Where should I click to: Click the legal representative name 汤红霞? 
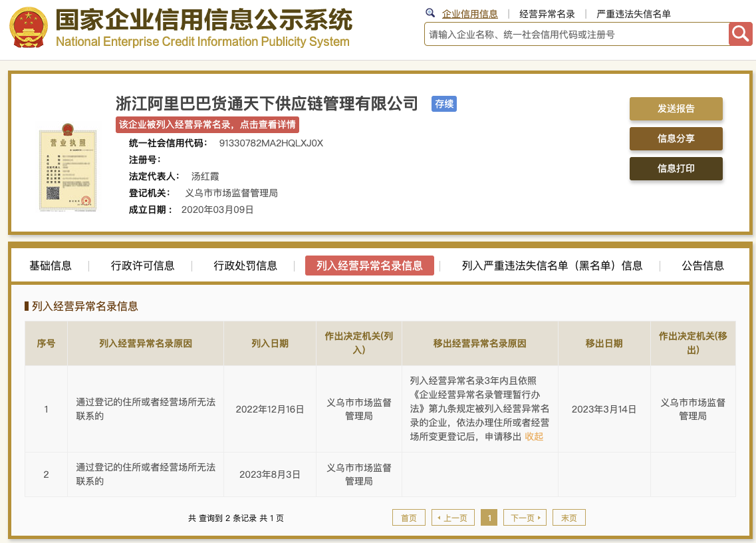(205, 176)
